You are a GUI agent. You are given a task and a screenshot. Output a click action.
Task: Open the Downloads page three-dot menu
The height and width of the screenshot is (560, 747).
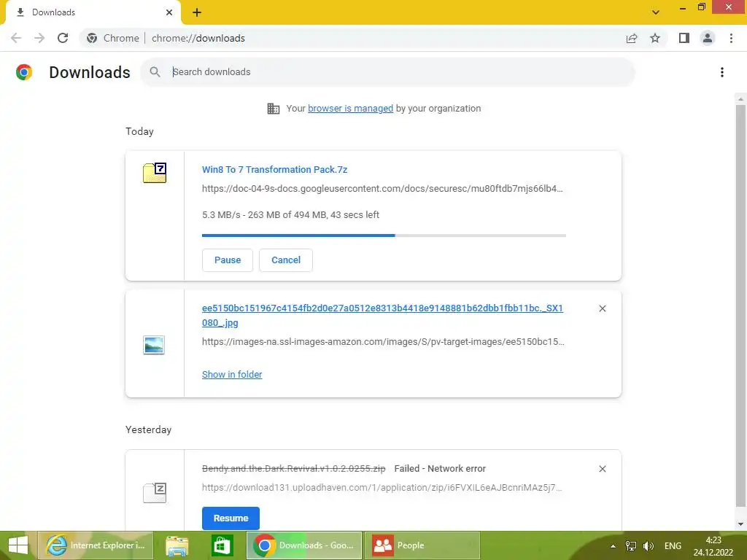click(x=722, y=72)
